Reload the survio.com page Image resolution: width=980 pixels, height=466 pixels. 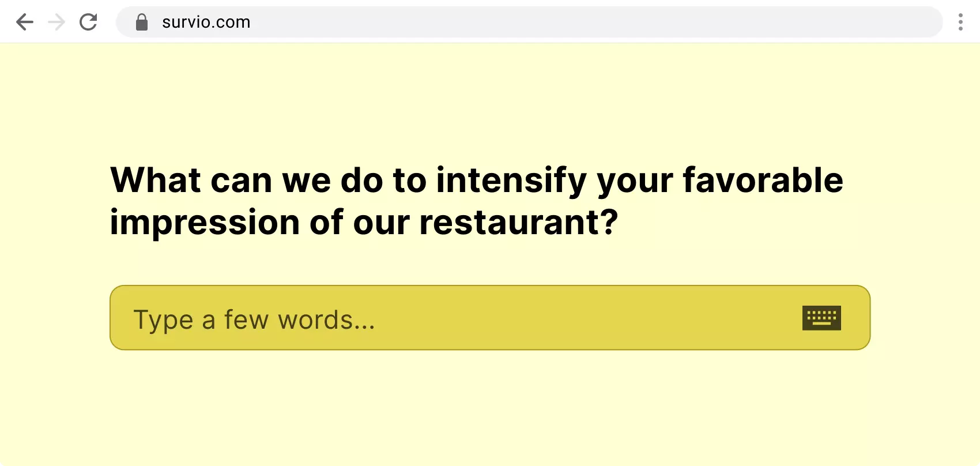(x=88, y=22)
